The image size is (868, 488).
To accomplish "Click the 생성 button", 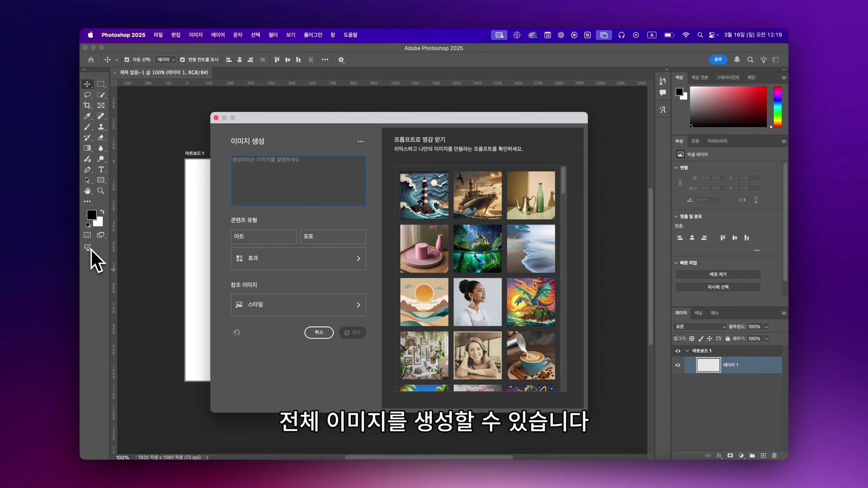I will coord(352,332).
